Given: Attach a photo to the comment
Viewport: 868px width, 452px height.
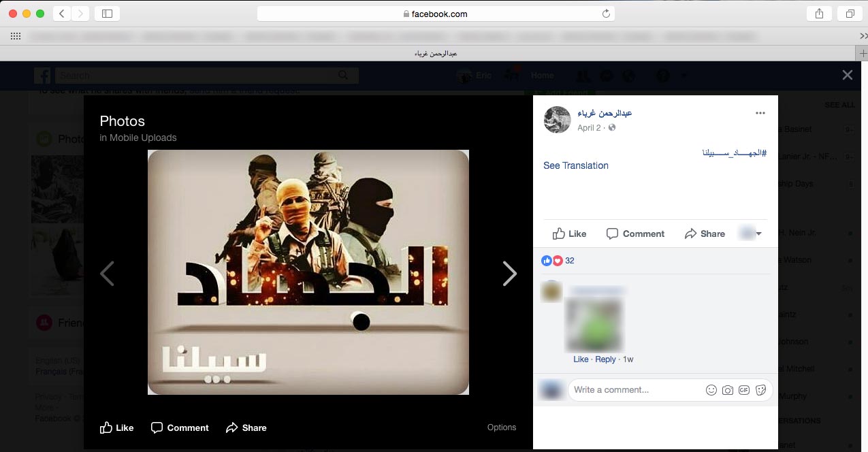Looking at the screenshot, I should [x=728, y=390].
